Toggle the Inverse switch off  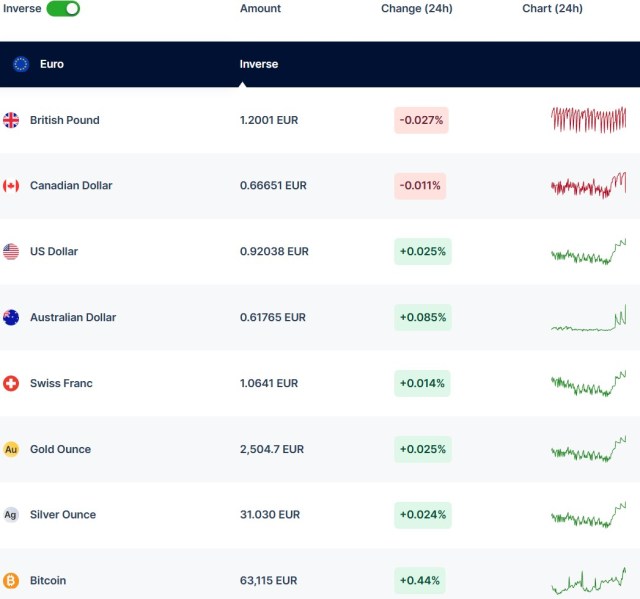coord(63,9)
